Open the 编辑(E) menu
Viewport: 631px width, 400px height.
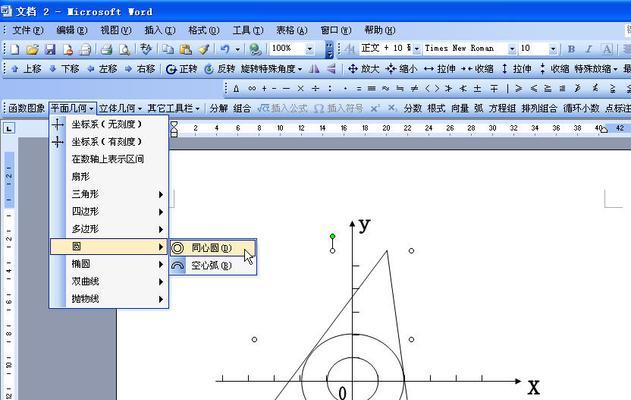[x=72, y=30]
